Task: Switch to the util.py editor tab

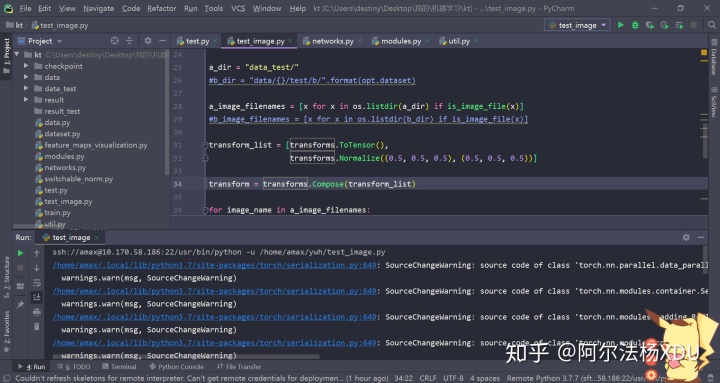Action: click(x=458, y=41)
